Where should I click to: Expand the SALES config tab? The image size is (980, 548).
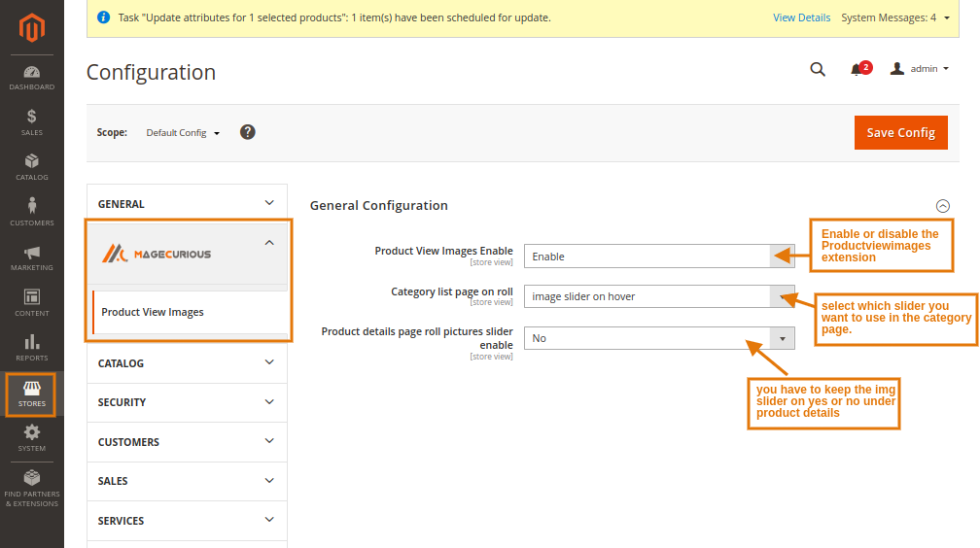(x=187, y=481)
